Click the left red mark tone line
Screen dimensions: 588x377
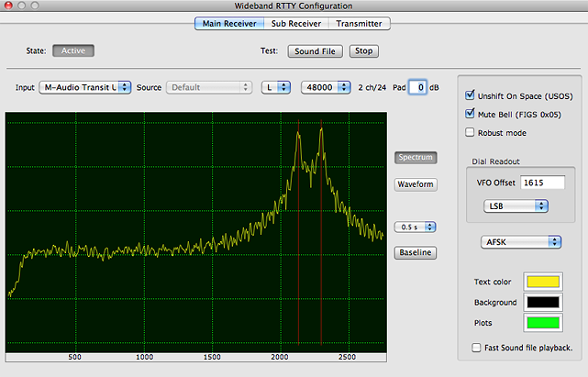pyautogui.click(x=298, y=233)
